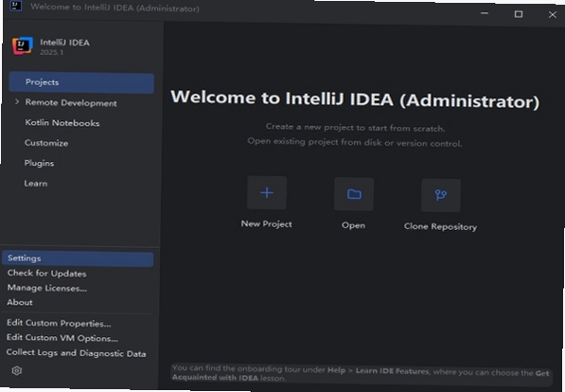The width and height of the screenshot is (565, 392).
Task: Click the IntelliJ IDEA logo in sidebar
Action: tap(23, 45)
